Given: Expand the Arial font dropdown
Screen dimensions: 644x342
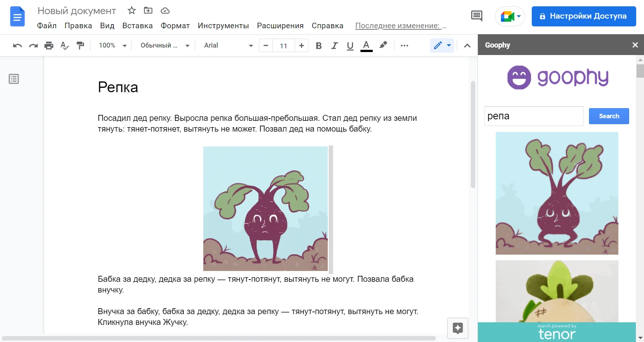Looking at the screenshot, I should [x=228, y=45].
